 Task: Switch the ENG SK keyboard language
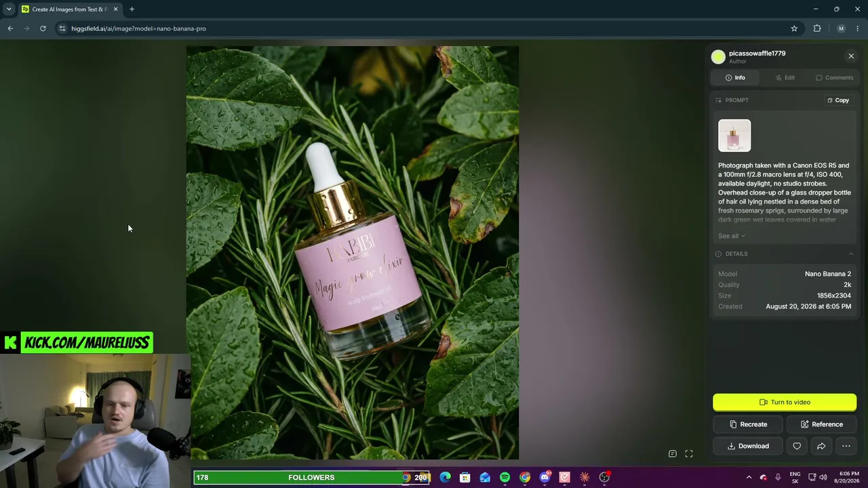[795, 478]
